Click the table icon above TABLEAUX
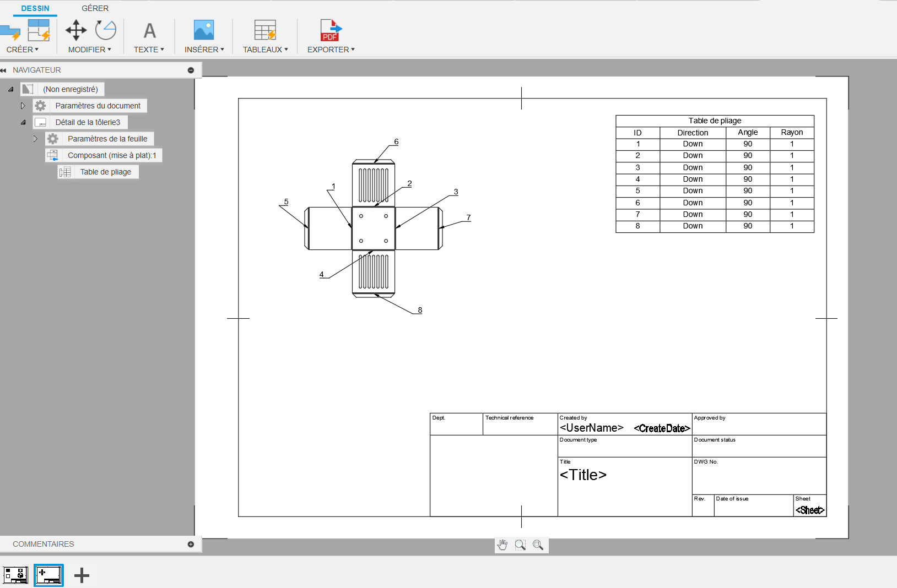 (265, 30)
